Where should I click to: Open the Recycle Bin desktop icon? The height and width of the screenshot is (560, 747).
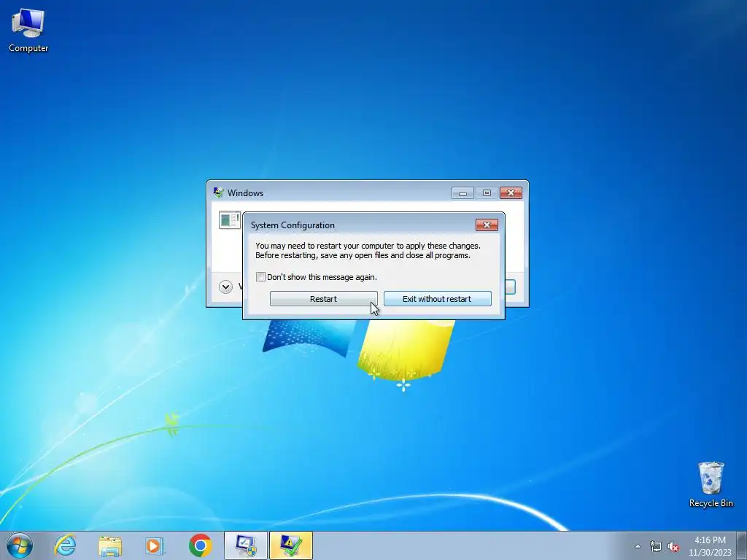(711, 485)
